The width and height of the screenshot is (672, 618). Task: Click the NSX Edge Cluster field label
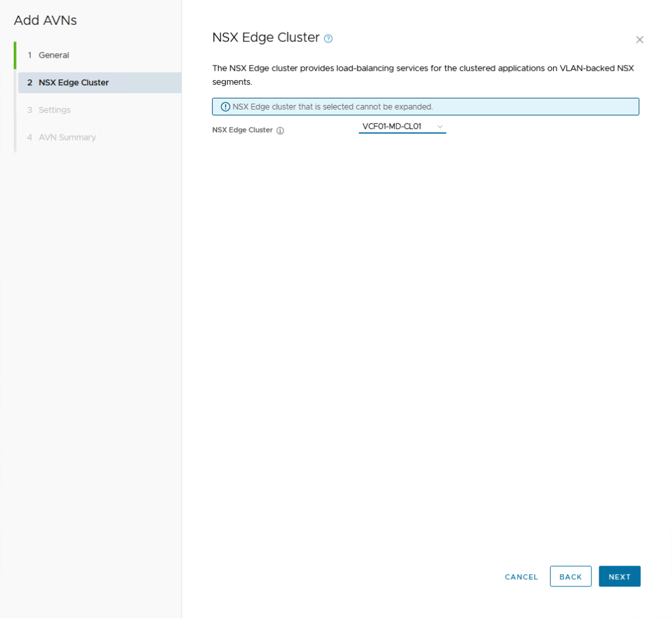(x=242, y=131)
